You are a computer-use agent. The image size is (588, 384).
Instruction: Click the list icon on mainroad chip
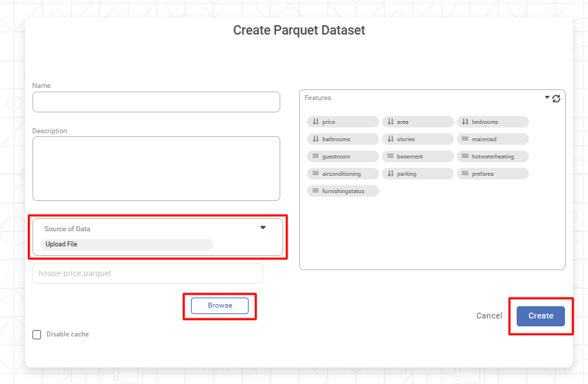point(465,139)
